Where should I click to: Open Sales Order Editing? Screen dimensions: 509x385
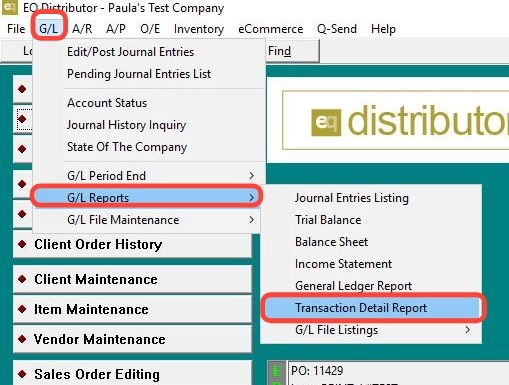click(132, 373)
